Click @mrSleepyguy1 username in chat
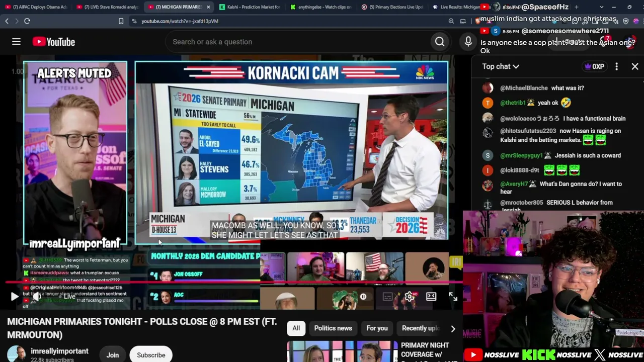 (521, 155)
